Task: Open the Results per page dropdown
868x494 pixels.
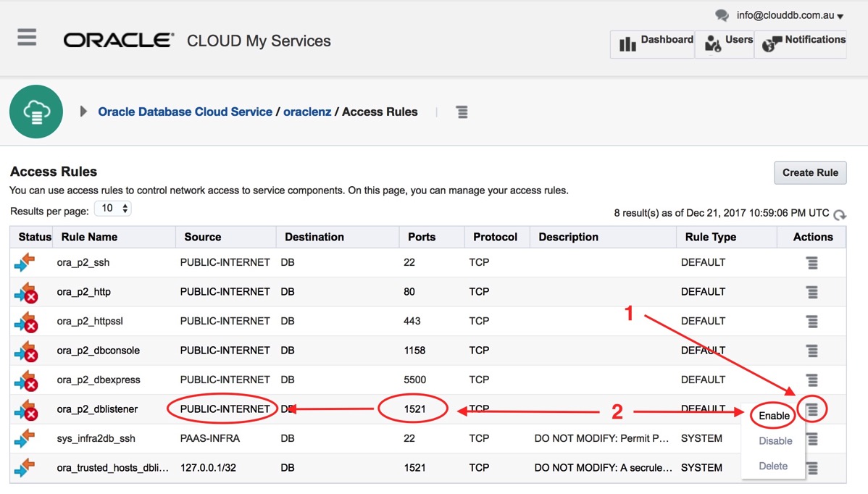Action: [113, 209]
